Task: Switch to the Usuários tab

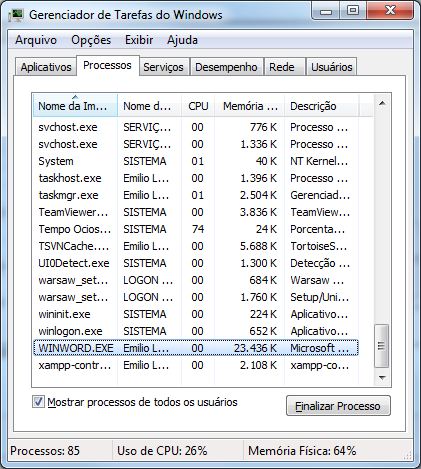Action: (x=332, y=67)
